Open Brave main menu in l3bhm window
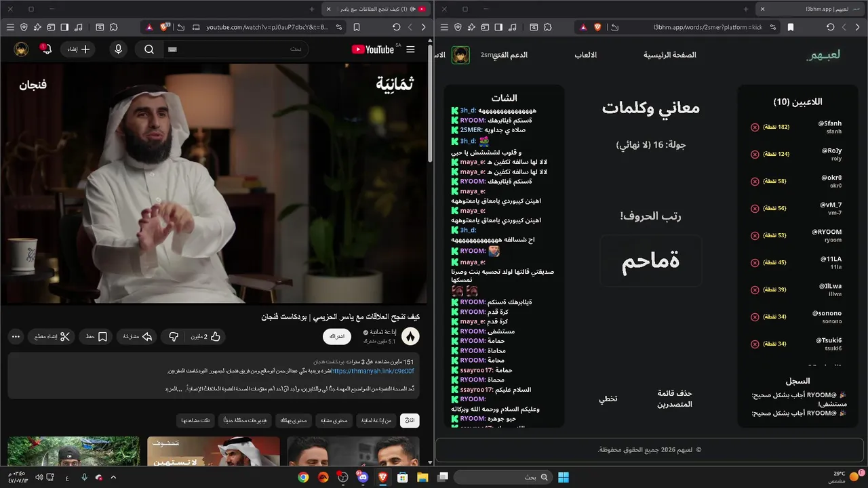The width and height of the screenshot is (868, 488). pos(444,27)
